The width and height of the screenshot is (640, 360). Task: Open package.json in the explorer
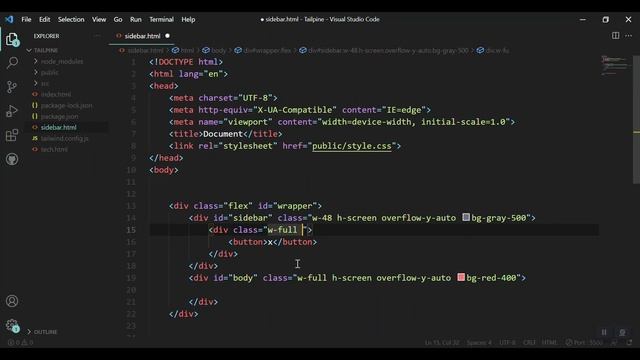59,116
